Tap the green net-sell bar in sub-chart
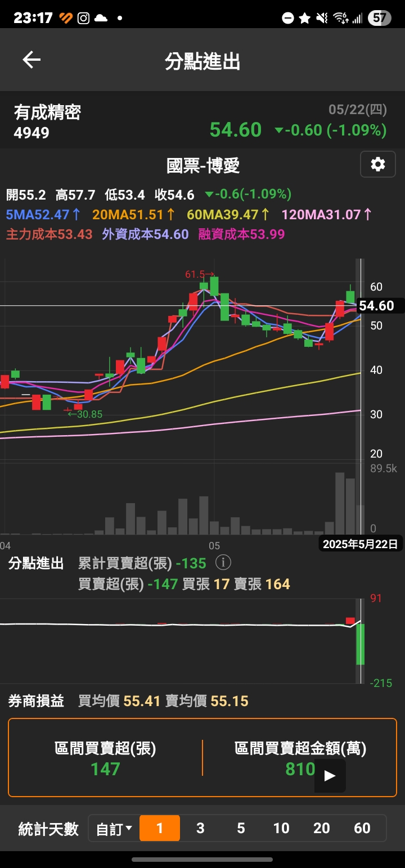Viewport: 405px width, 868px height. 360,644
